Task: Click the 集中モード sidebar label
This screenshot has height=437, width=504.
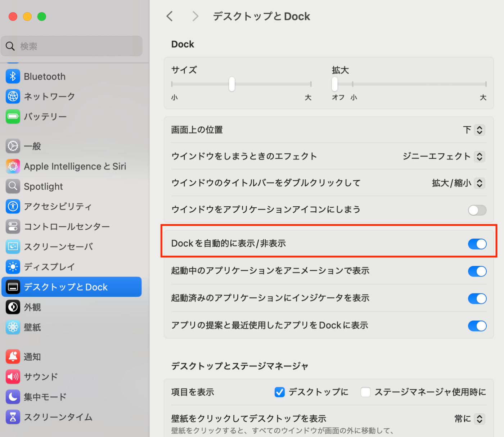Action: coord(45,397)
